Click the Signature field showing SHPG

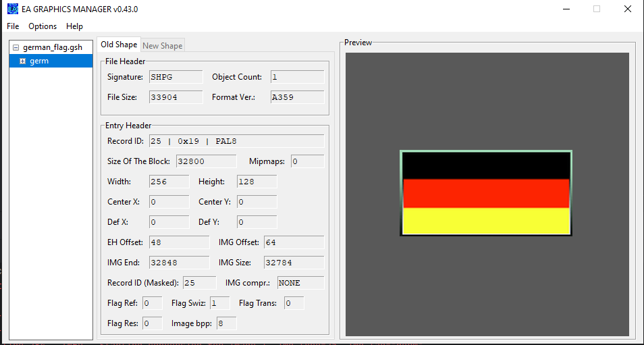[176, 77]
